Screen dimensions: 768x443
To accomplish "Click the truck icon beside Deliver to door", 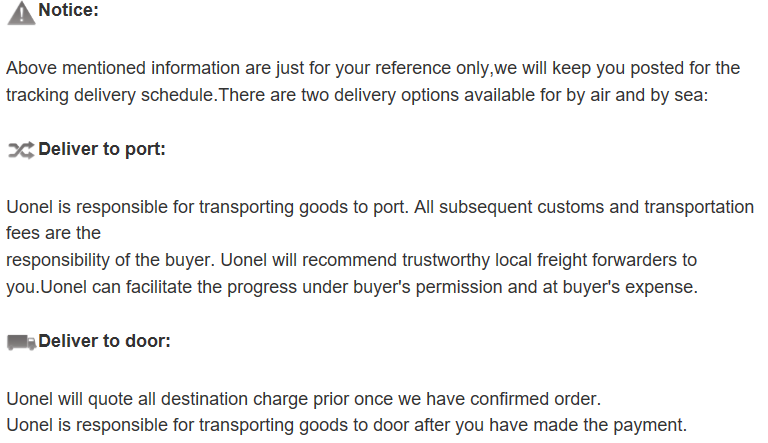I will pyautogui.click(x=20, y=342).
